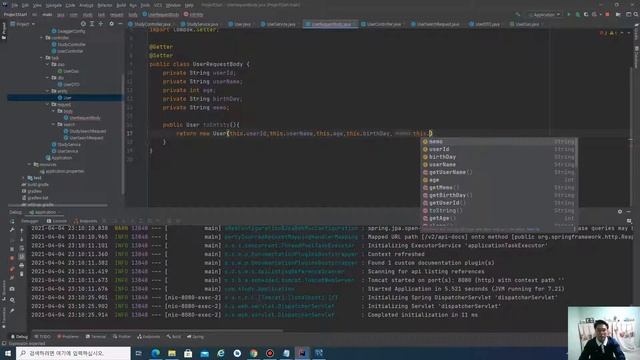Open the Application run configuration dropdown
640x360 pixels.
tap(545, 15)
